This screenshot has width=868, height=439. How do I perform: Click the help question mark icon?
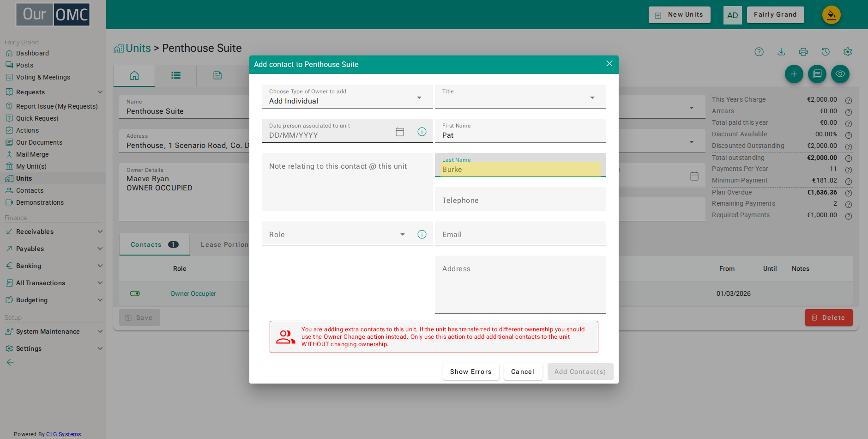point(759,52)
